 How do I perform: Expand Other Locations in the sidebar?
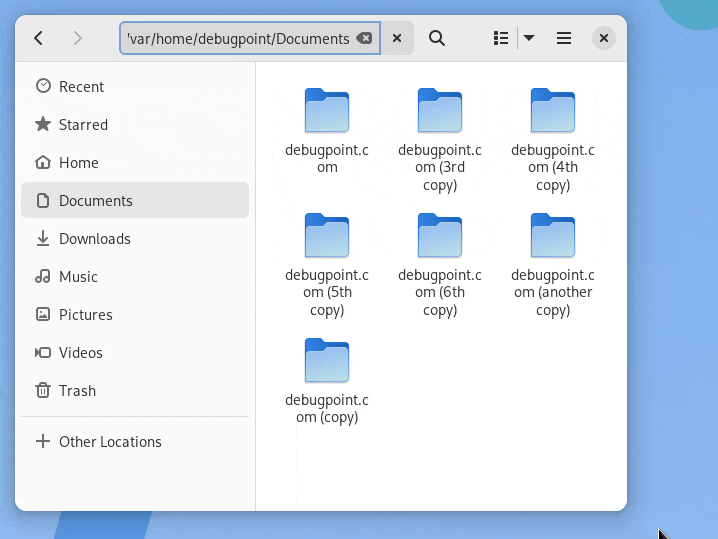coord(109,442)
